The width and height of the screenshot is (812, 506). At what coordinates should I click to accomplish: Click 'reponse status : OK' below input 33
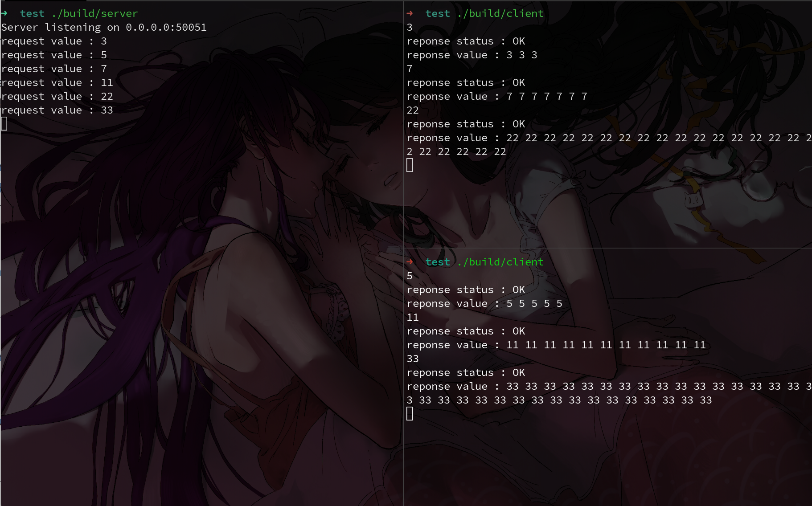[x=466, y=373]
